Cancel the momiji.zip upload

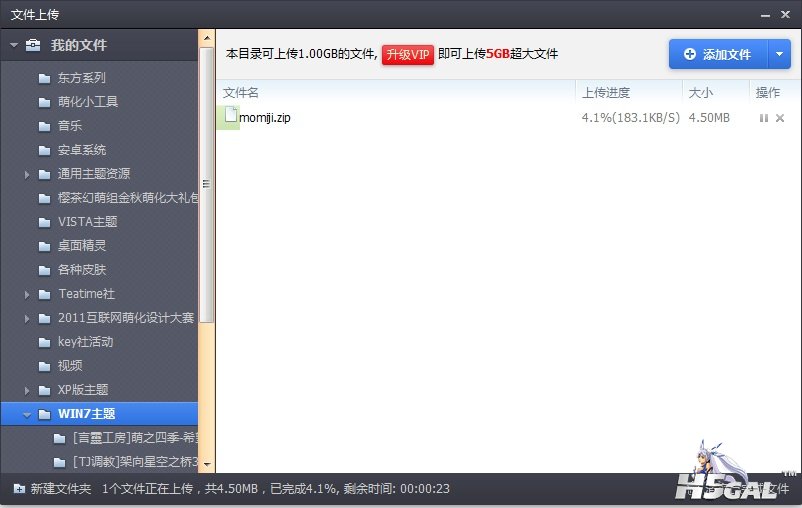(x=780, y=118)
